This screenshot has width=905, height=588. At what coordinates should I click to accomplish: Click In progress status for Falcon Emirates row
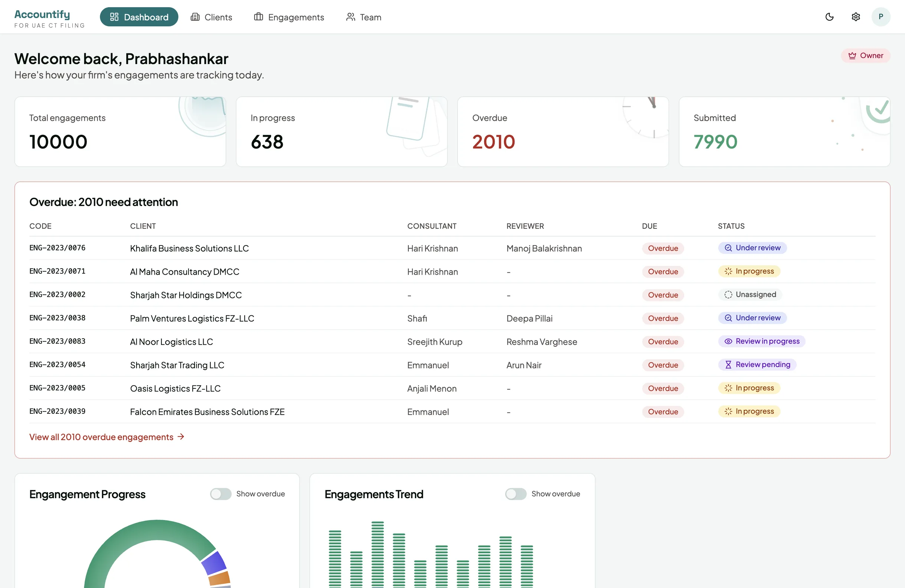pyautogui.click(x=749, y=411)
